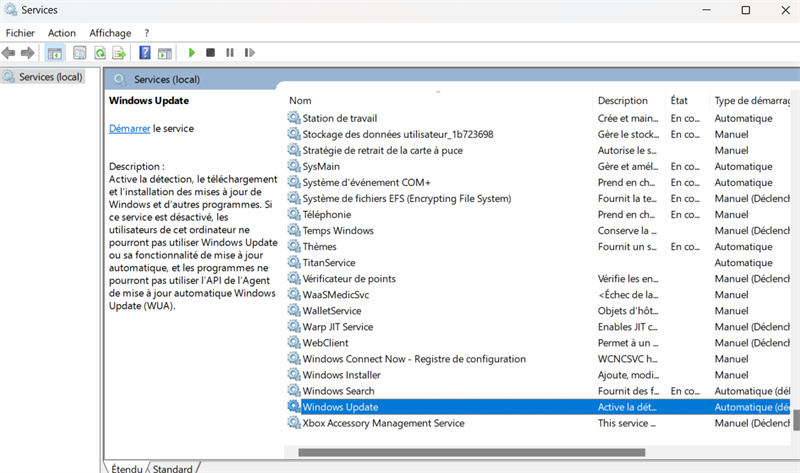Image resolution: width=800 pixels, height=473 pixels.
Task: Click the gear icon of Windows Installer
Action: (294, 375)
